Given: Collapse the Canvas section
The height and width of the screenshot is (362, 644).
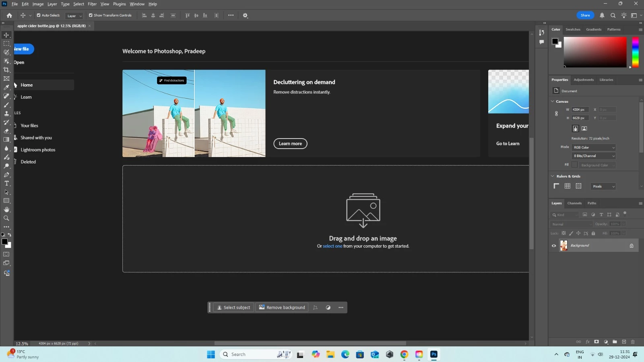Looking at the screenshot, I should click(x=553, y=101).
